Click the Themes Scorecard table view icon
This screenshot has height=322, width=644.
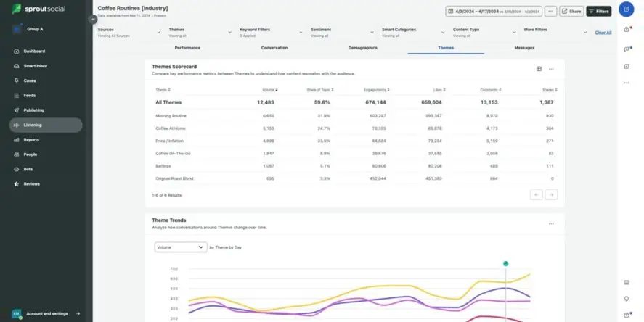(539, 69)
